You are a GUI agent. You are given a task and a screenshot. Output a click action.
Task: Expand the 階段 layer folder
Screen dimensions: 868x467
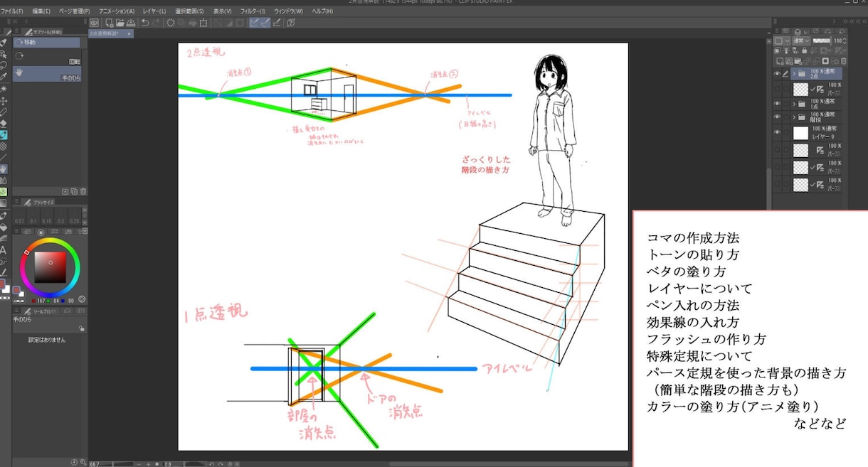pyautogui.click(x=794, y=116)
